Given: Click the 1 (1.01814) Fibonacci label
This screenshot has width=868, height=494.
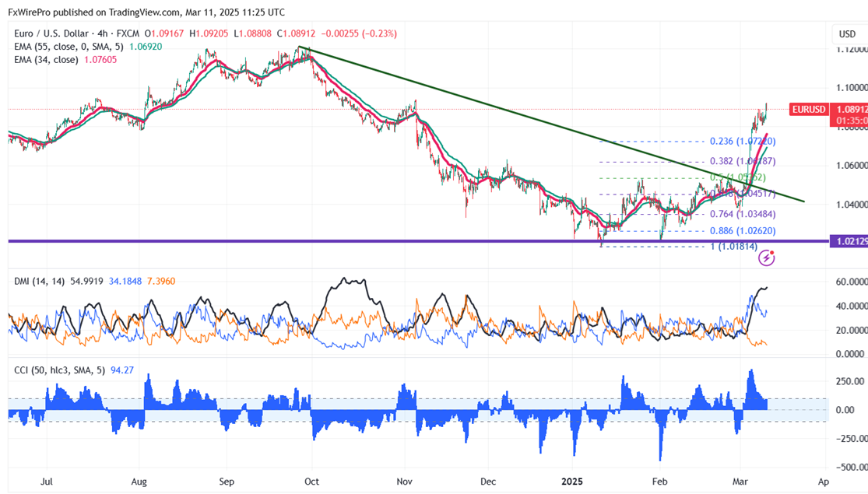Looking at the screenshot, I should point(733,247).
